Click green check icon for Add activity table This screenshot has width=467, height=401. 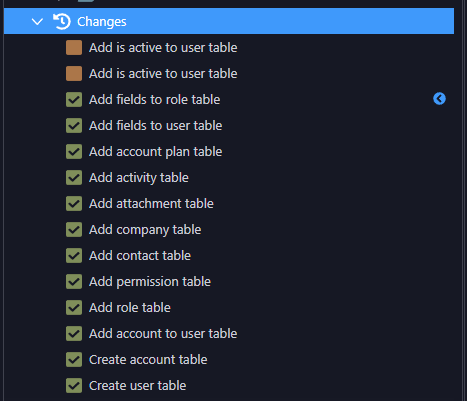(x=74, y=177)
